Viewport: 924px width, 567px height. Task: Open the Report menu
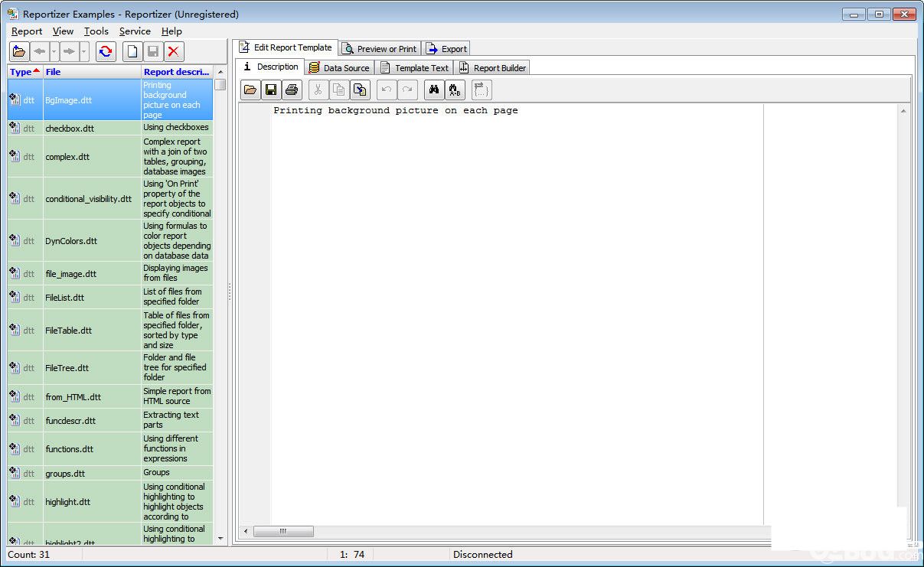coord(27,31)
